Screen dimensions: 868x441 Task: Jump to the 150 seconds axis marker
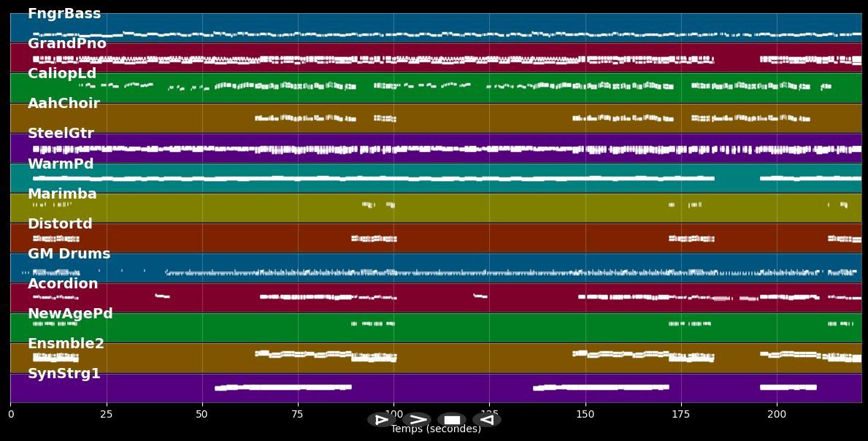pyautogui.click(x=585, y=415)
